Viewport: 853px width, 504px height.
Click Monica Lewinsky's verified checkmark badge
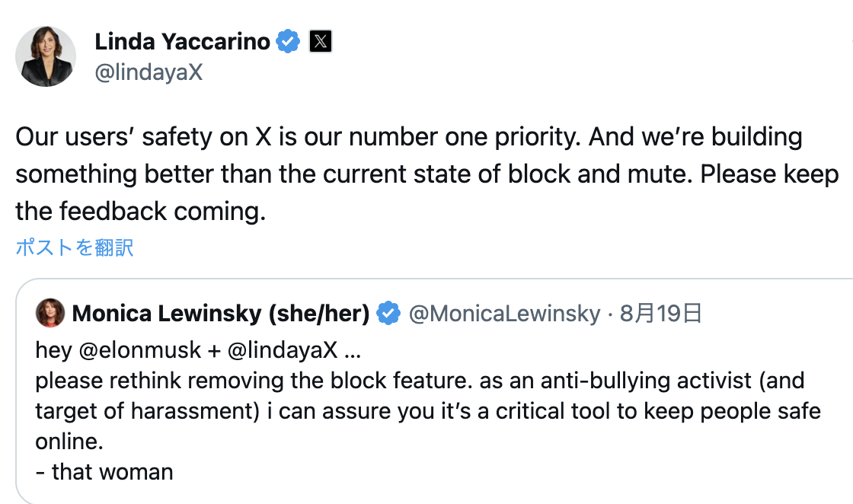pyautogui.click(x=388, y=313)
